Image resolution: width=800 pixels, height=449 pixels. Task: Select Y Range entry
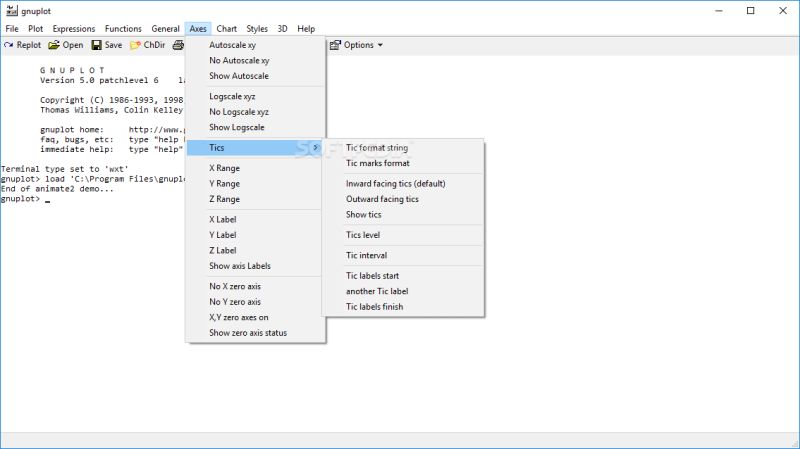coord(256,184)
